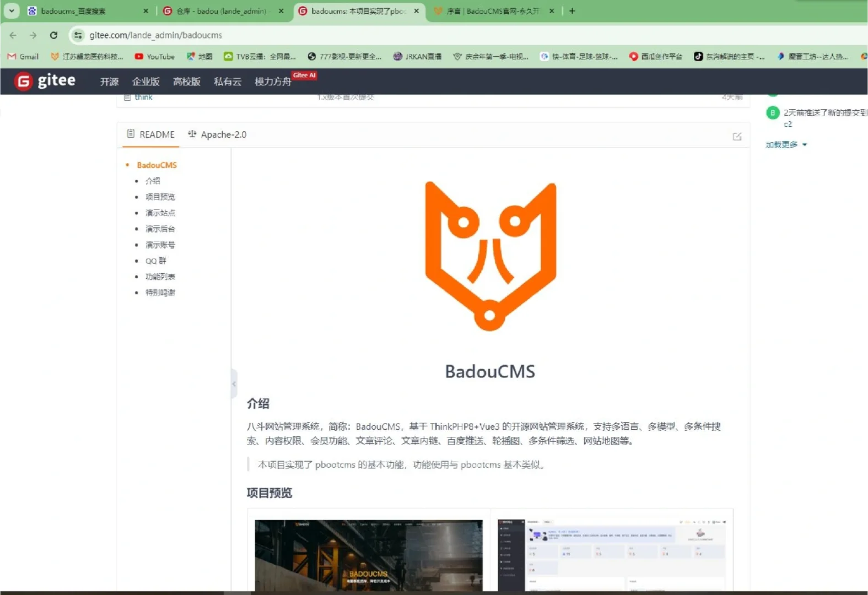Click the browser forward arrow

pyautogui.click(x=33, y=35)
